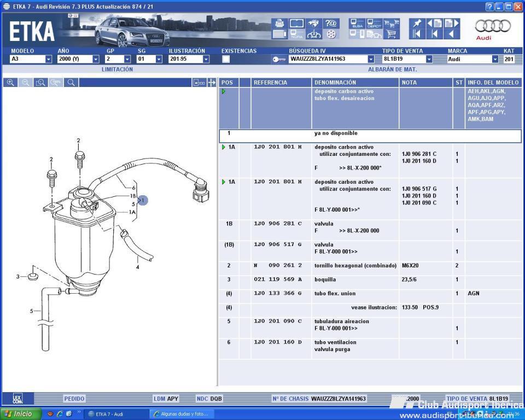The height and width of the screenshot is (420, 525).
Task: Click the plain back arrow icon
Action: pos(452,34)
